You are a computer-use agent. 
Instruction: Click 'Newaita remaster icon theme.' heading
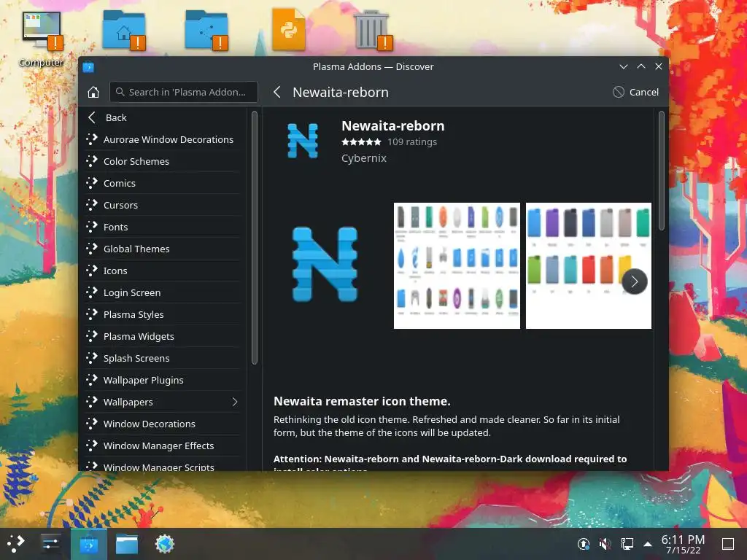point(362,401)
